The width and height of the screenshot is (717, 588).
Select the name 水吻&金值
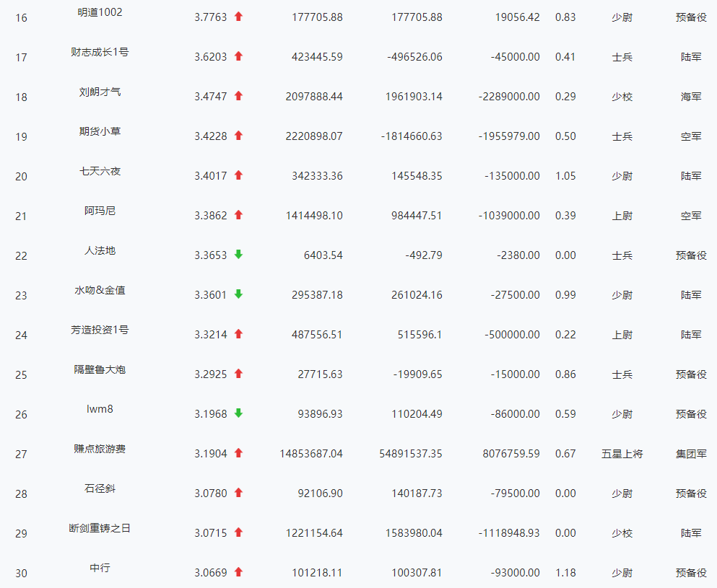tap(100, 291)
